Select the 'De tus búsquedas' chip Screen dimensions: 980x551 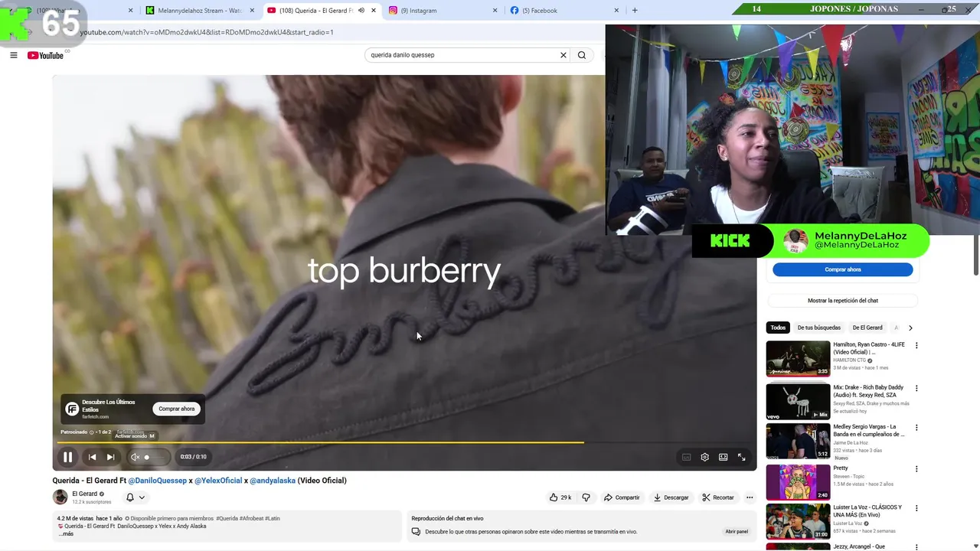coord(818,328)
